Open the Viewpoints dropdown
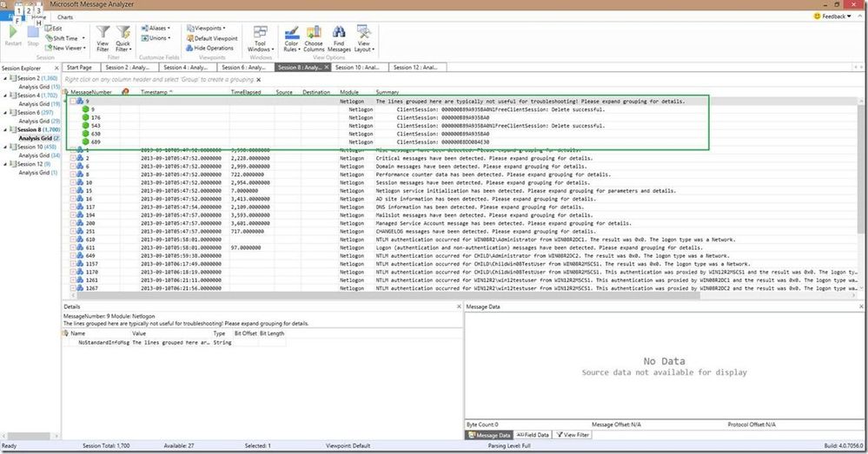The height and width of the screenshot is (454, 868). tap(206, 28)
